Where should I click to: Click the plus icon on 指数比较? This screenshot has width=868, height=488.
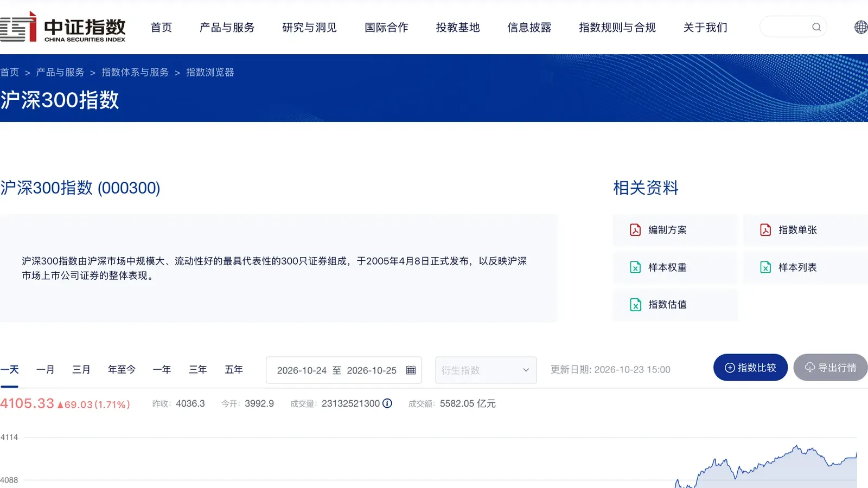[730, 368]
